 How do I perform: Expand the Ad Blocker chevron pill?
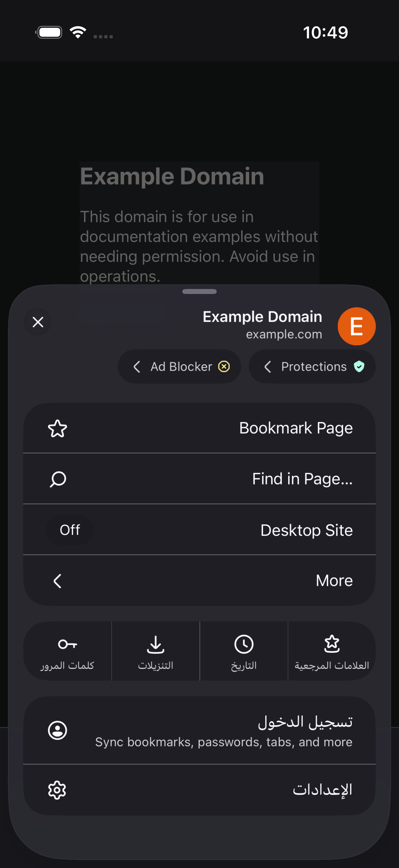[179, 366]
